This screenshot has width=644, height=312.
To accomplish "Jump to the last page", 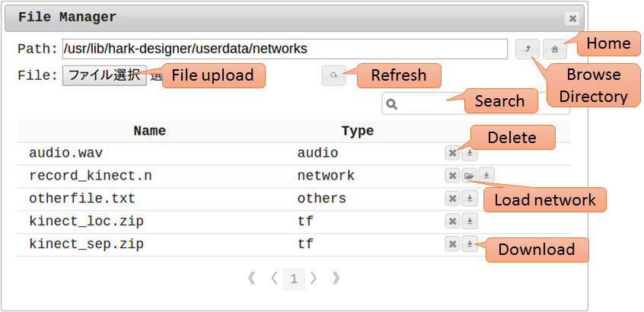I will click(336, 279).
